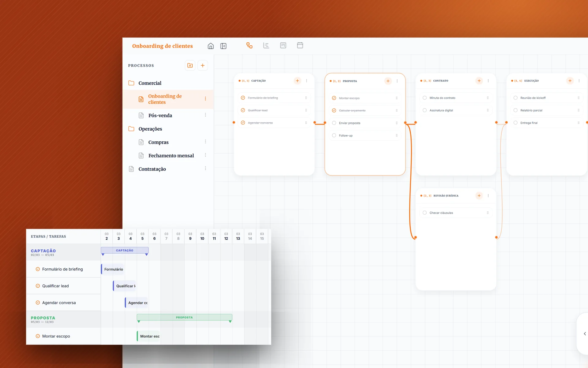The width and height of the screenshot is (588, 368).
Task: Add a new folder in Processos
Action: 190,65
